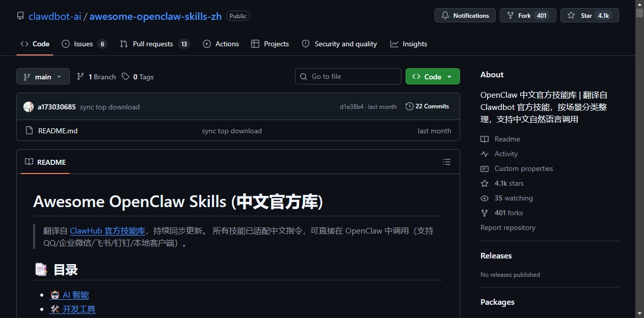This screenshot has height=318, width=644.
Task: Click the fork icon beside 401 forks
Action: [485, 213]
